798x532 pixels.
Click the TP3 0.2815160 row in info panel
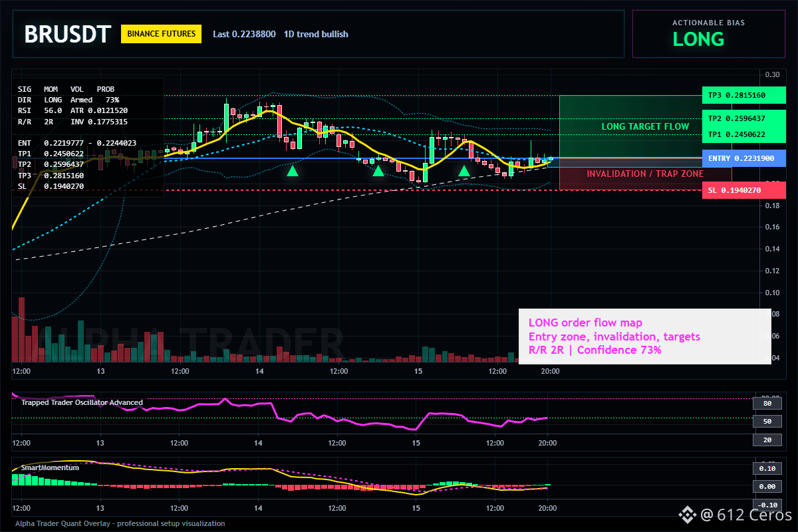(x=51, y=176)
